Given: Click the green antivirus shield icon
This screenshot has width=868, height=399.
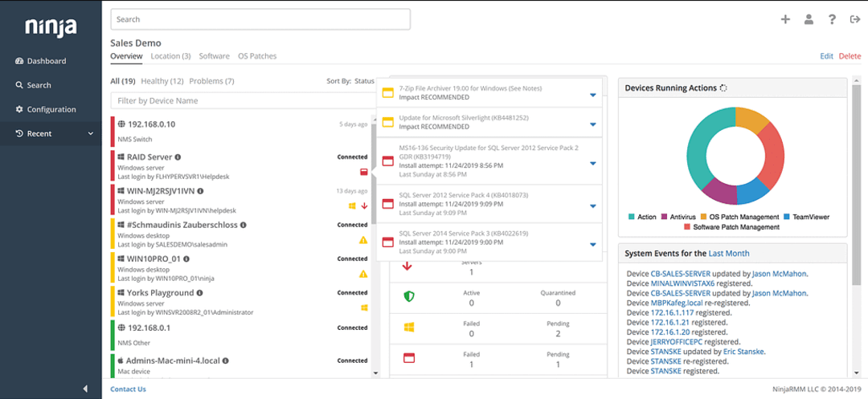Looking at the screenshot, I should (x=409, y=296).
